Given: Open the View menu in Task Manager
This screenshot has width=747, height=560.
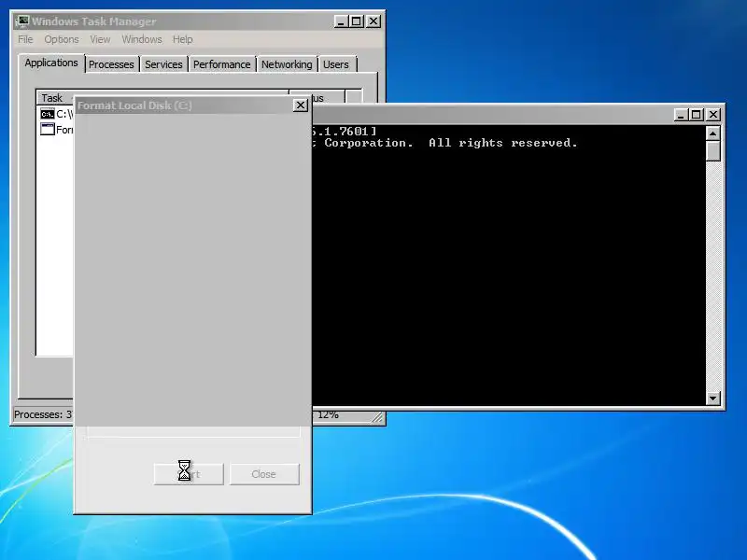Looking at the screenshot, I should (x=100, y=39).
